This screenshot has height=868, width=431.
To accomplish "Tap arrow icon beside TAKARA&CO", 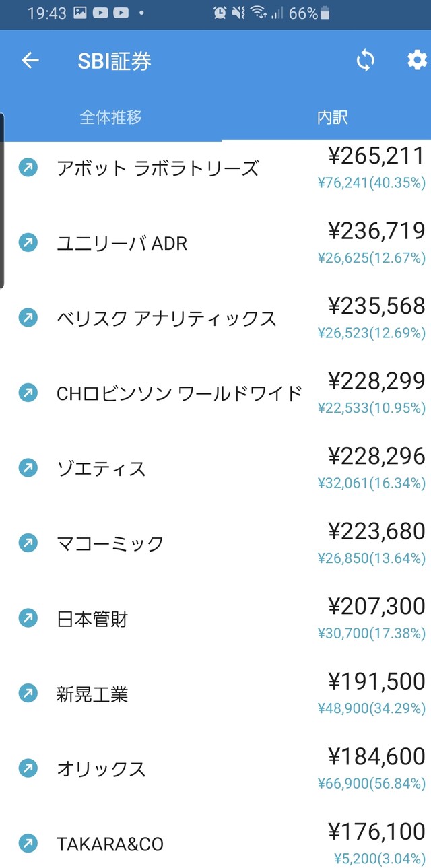I will click(28, 843).
